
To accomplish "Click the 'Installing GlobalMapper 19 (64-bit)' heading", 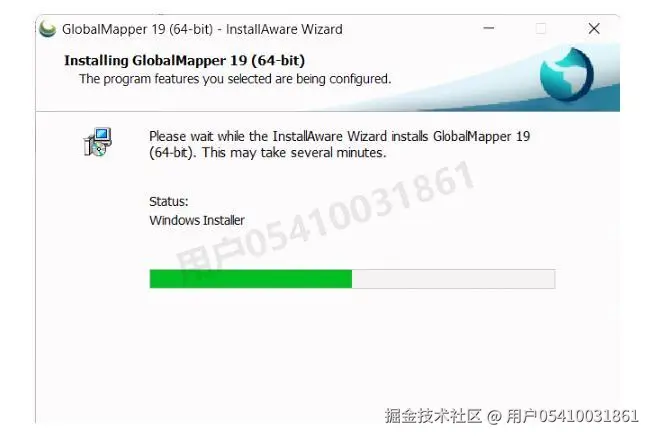I will click(x=185, y=60).
